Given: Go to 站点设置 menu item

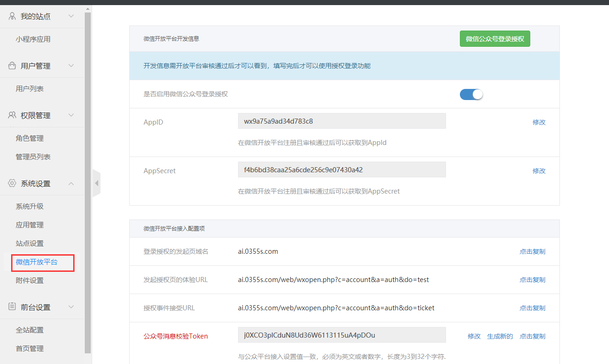Looking at the screenshot, I should pos(30,244).
